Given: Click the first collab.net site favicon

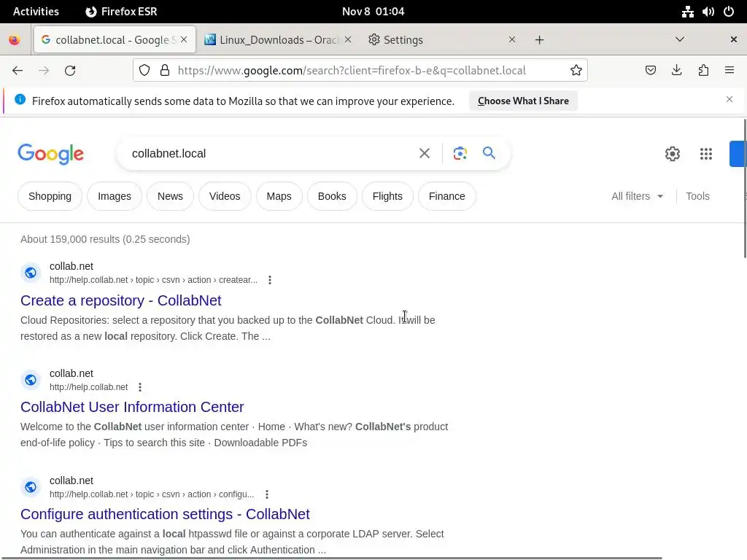Looking at the screenshot, I should coord(31,273).
